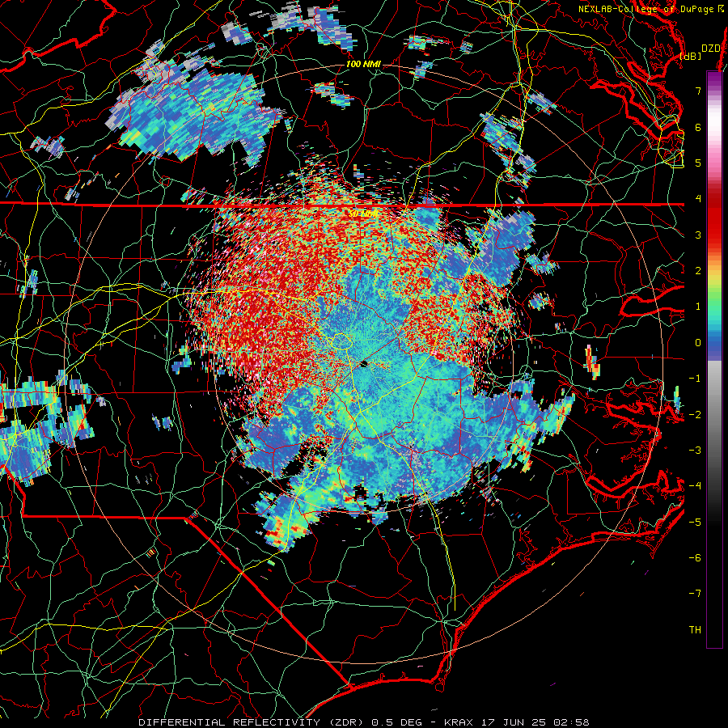Image resolution: width=728 pixels, height=728 pixels.
Task: Click the "[dB]" units label
Action: tap(691, 57)
